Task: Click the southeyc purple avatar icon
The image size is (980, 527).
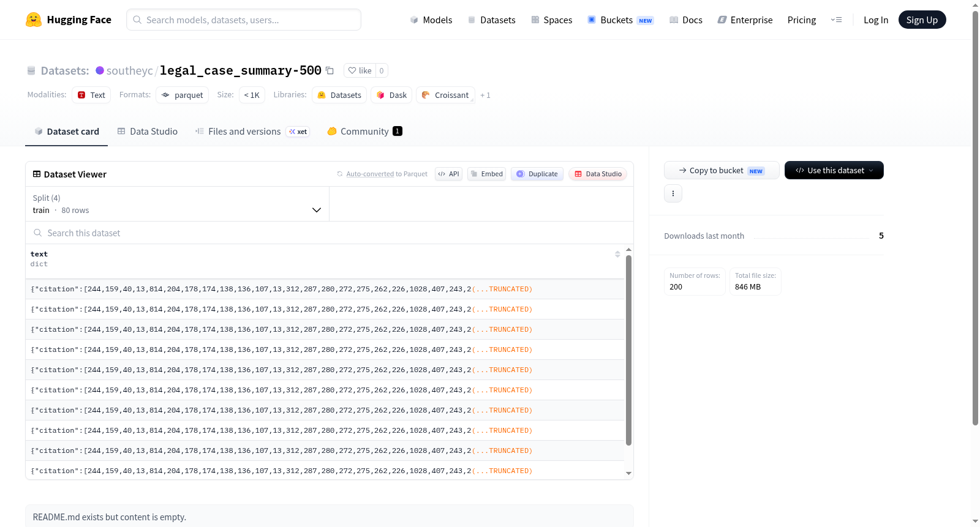Action: pyautogui.click(x=100, y=70)
